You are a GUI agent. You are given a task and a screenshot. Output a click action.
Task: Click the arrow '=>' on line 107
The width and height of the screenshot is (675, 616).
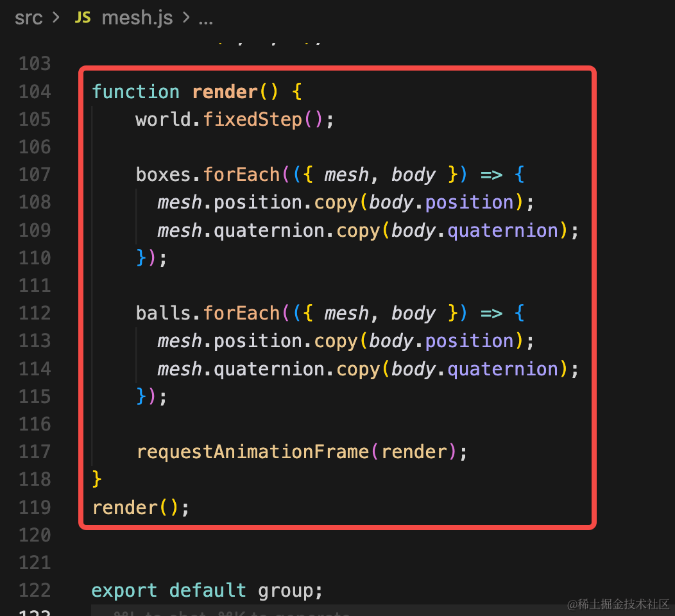pos(491,175)
